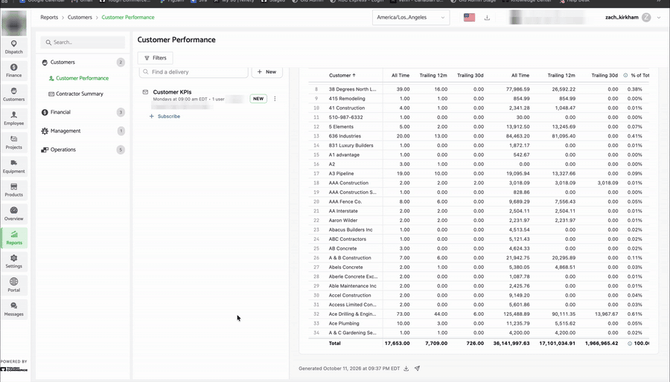Select Contractor Summary report
Image resolution: width=670 pixels, height=382 pixels.
tap(79, 94)
